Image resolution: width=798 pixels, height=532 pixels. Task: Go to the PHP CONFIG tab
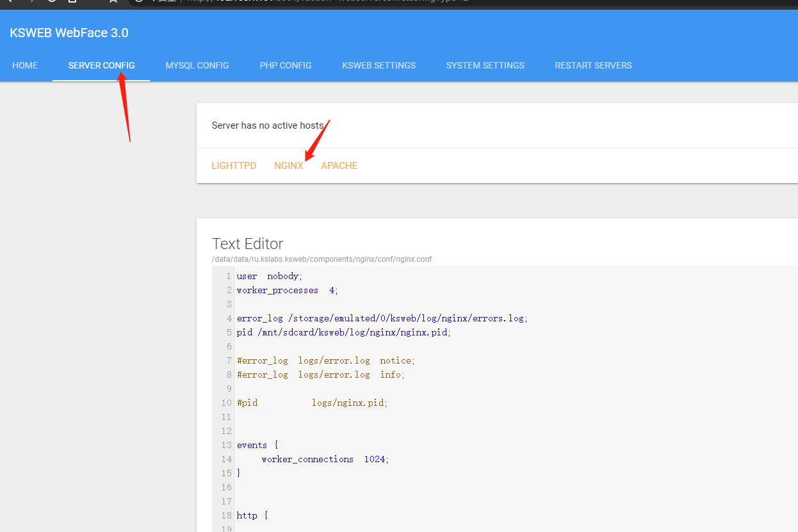[x=285, y=65]
